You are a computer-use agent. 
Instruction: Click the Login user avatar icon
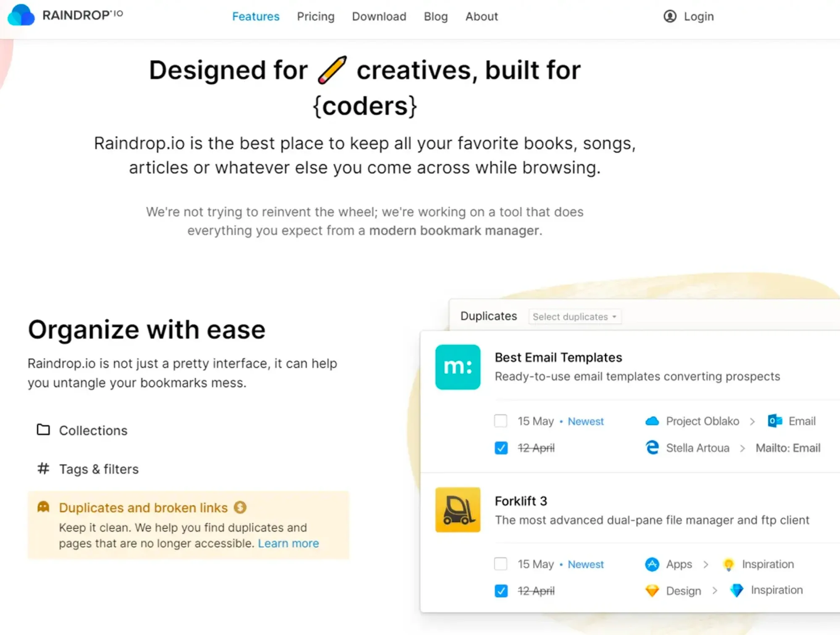(x=670, y=16)
